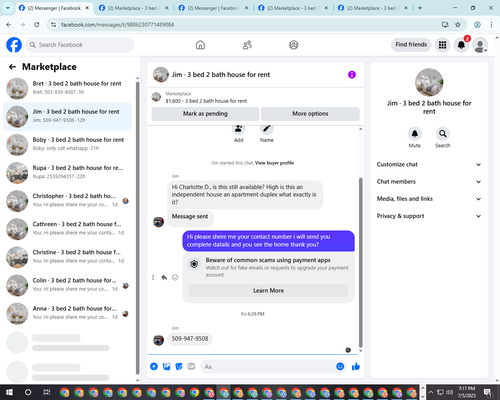500x400 pixels.
Task: Switch to third Messenger | Facebook tab
Action: tap(214, 8)
